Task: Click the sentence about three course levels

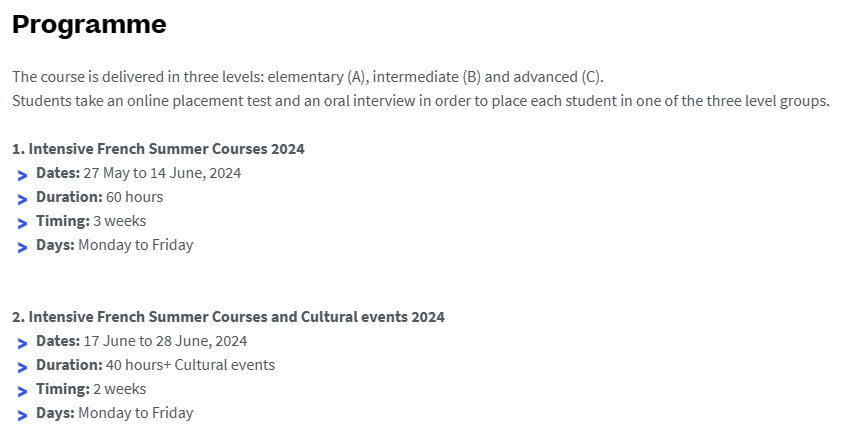Action: coord(308,77)
